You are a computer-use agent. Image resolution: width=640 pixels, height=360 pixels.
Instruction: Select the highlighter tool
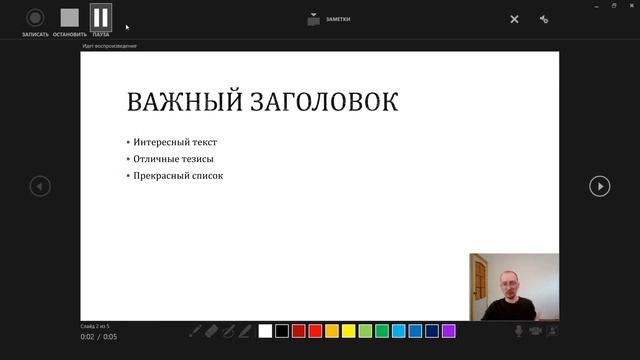click(x=244, y=331)
